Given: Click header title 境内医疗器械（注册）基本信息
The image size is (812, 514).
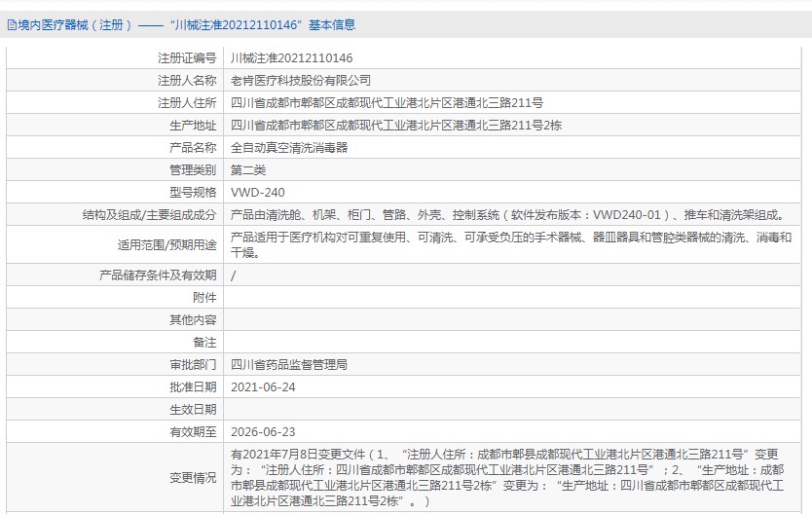Looking at the screenshot, I should (x=186, y=25).
